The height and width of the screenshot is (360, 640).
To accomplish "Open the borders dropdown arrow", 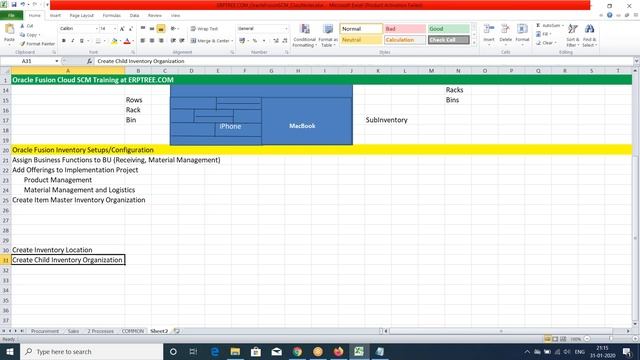I will (x=104, y=41).
